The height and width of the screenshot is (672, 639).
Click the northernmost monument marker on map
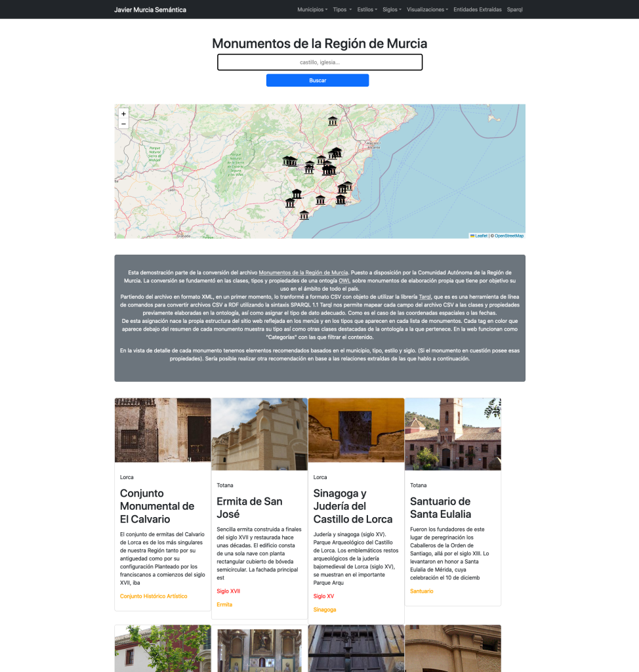pyautogui.click(x=333, y=121)
